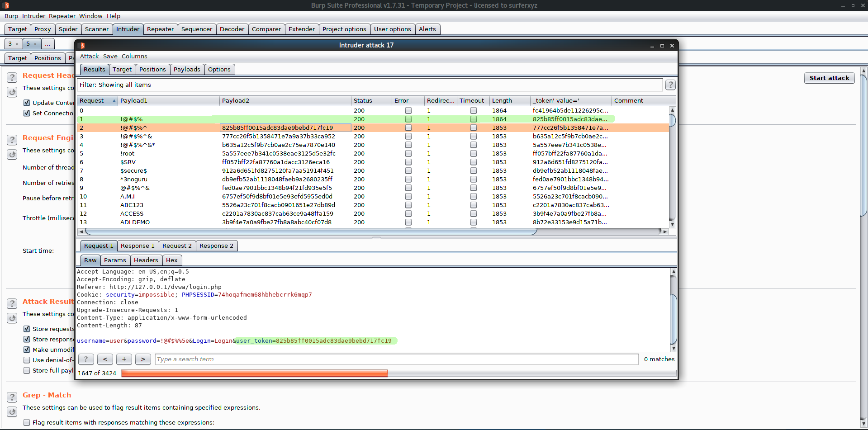Maximize the Intruder attack 17 window
The width and height of the screenshot is (868, 430).
[x=662, y=46]
